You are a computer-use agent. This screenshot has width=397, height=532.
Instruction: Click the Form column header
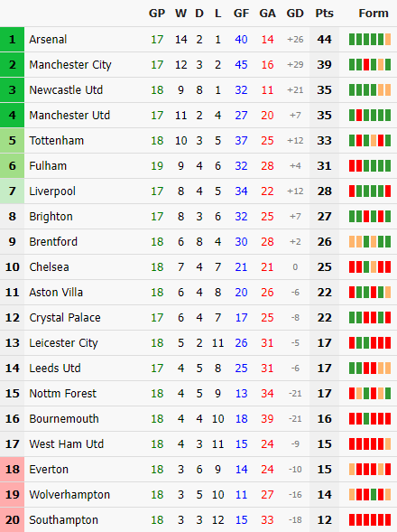(374, 14)
